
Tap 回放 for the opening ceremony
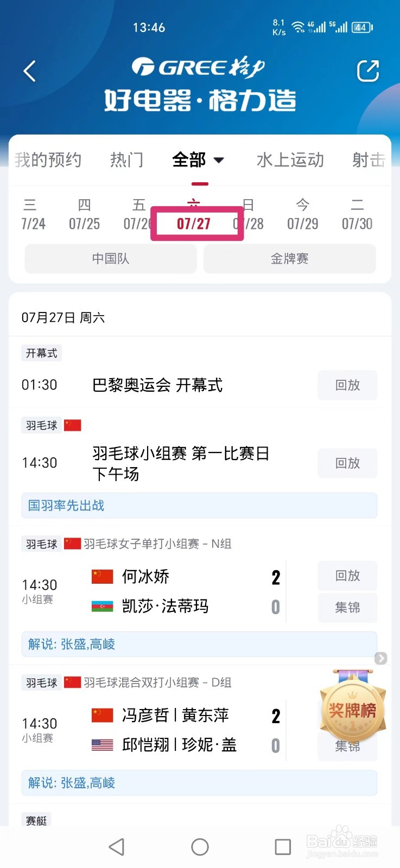[347, 385]
